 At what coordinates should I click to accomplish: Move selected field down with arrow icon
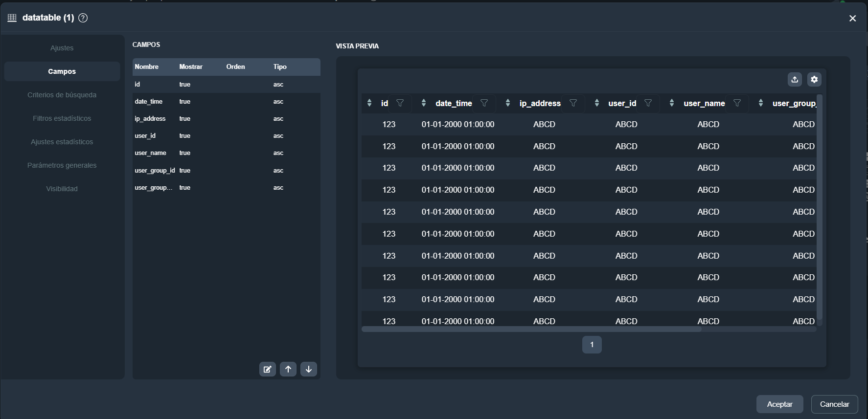[309, 369]
